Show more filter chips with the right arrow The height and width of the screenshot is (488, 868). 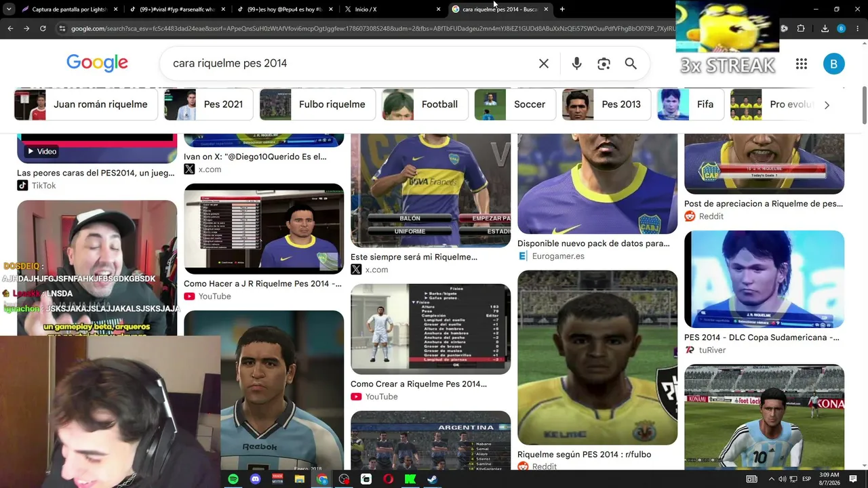827,105
